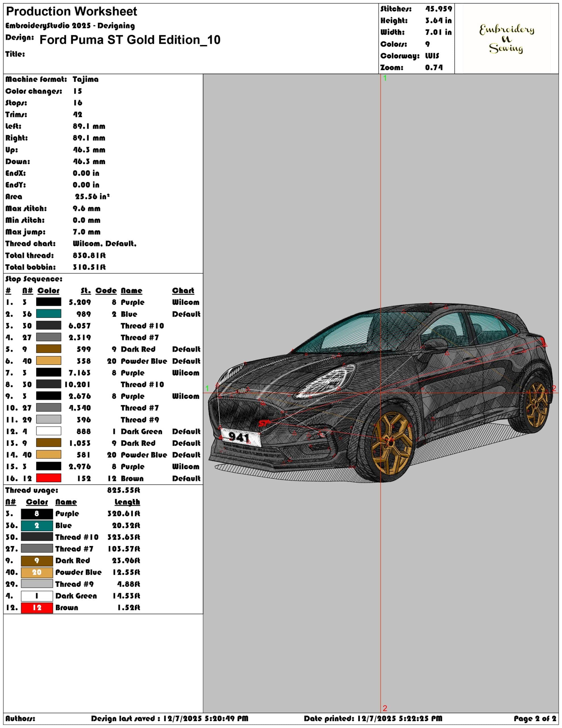
Task: Click the zoom value 0.74
Action: (434, 67)
